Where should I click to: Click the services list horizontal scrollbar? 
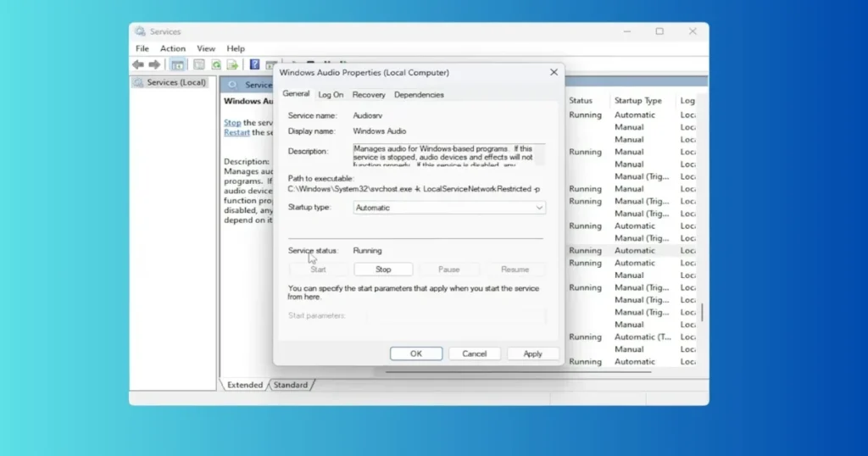[x=518, y=372]
